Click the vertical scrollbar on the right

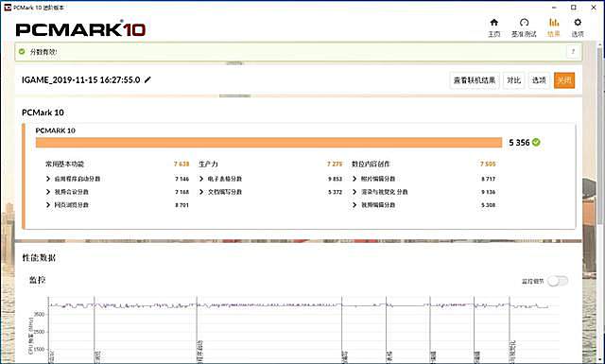(x=601, y=135)
